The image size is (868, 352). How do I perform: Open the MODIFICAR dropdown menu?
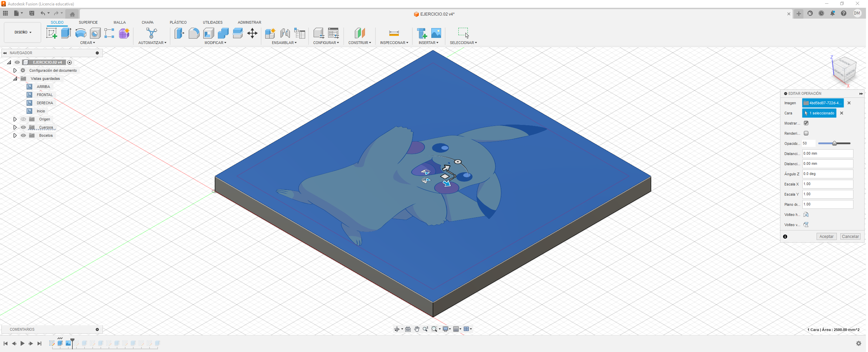[x=215, y=43]
